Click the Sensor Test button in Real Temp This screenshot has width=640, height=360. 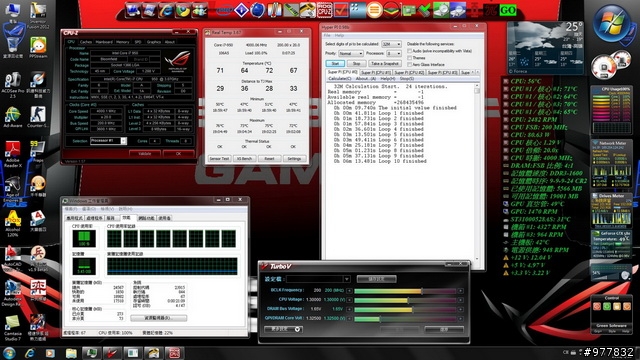point(219,158)
